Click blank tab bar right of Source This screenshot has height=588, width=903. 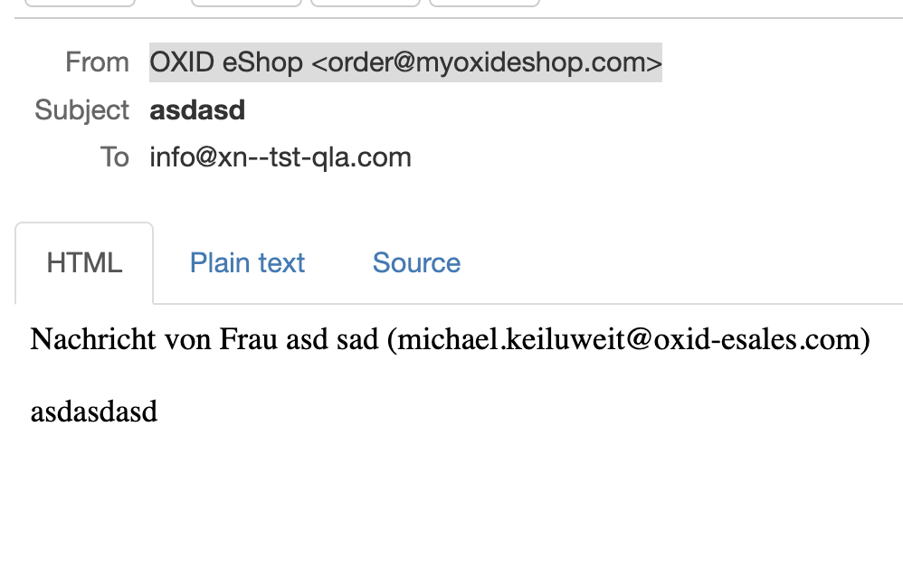(x=688, y=263)
